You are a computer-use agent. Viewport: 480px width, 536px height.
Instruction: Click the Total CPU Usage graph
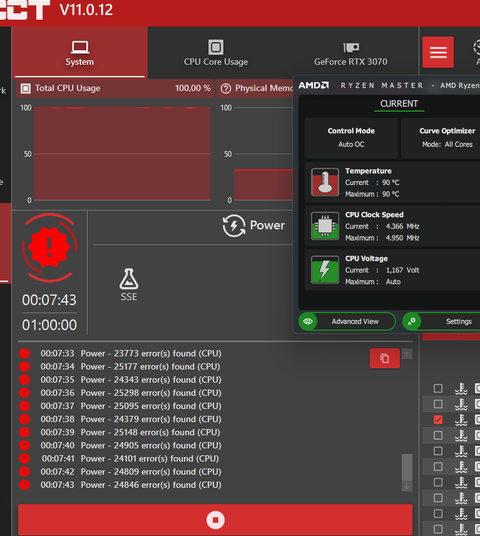pyautogui.click(x=122, y=154)
